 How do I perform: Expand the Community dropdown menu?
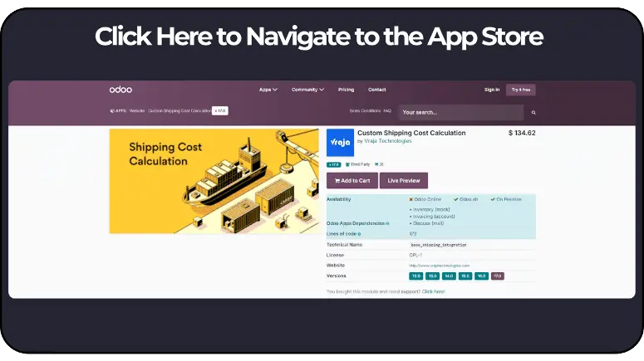point(307,90)
